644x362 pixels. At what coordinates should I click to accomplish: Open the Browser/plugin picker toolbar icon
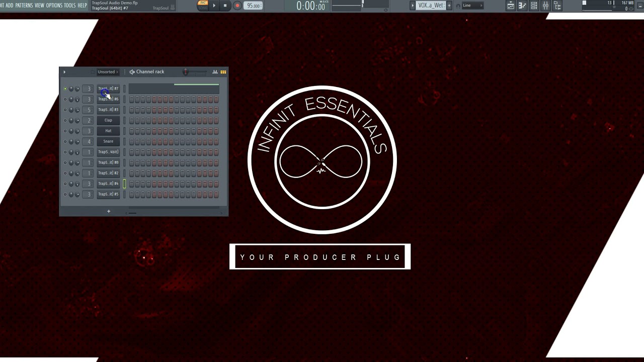[x=557, y=6]
